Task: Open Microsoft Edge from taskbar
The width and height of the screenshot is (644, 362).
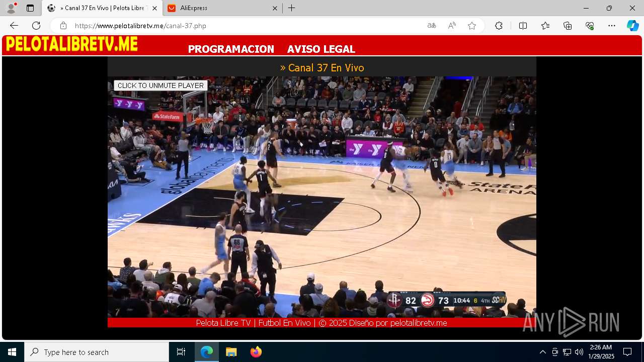Action: (207, 352)
